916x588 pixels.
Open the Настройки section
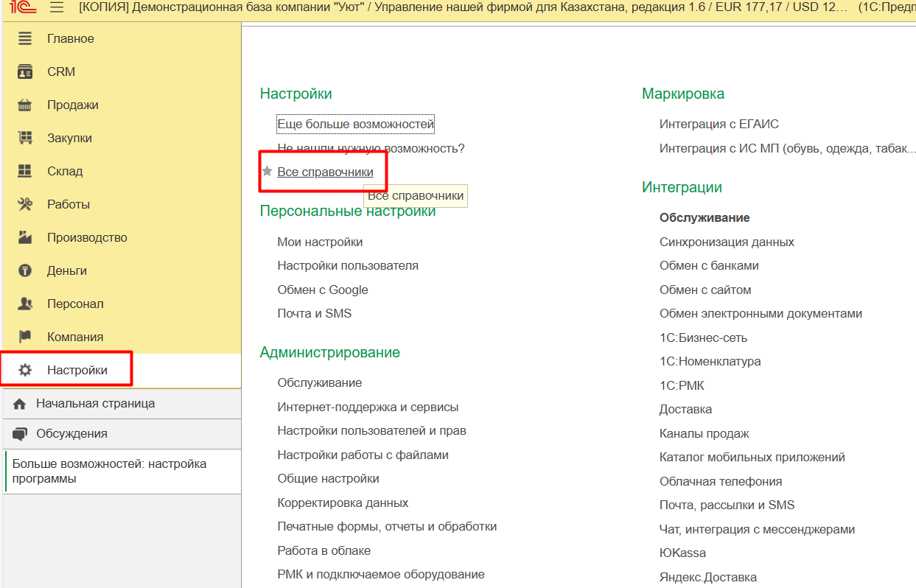[x=77, y=370]
